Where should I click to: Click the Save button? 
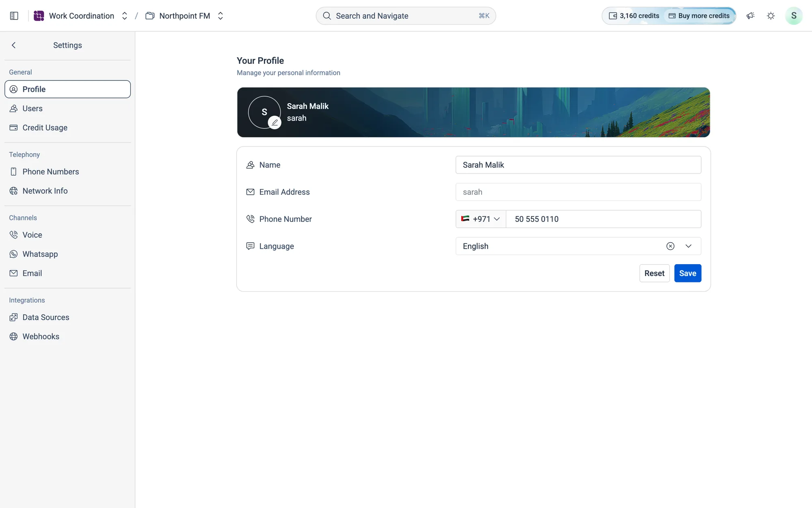pos(688,273)
